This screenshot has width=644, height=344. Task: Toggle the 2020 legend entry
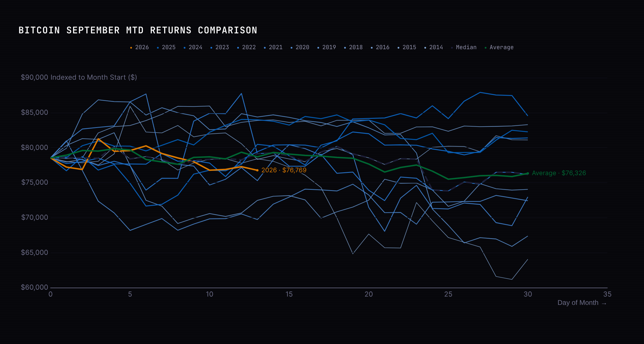(x=300, y=47)
